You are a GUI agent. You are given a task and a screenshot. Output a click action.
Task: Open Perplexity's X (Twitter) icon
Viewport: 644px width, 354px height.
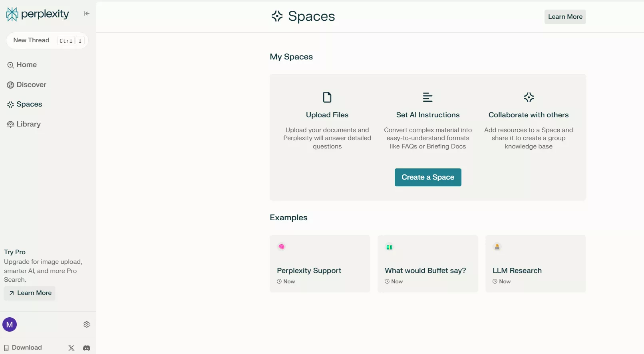[x=72, y=348]
